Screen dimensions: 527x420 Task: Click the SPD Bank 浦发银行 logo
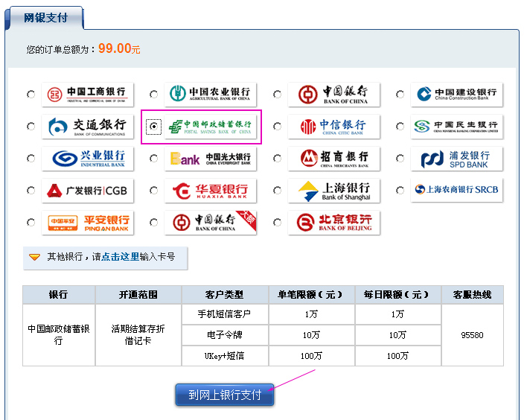point(457,159)
